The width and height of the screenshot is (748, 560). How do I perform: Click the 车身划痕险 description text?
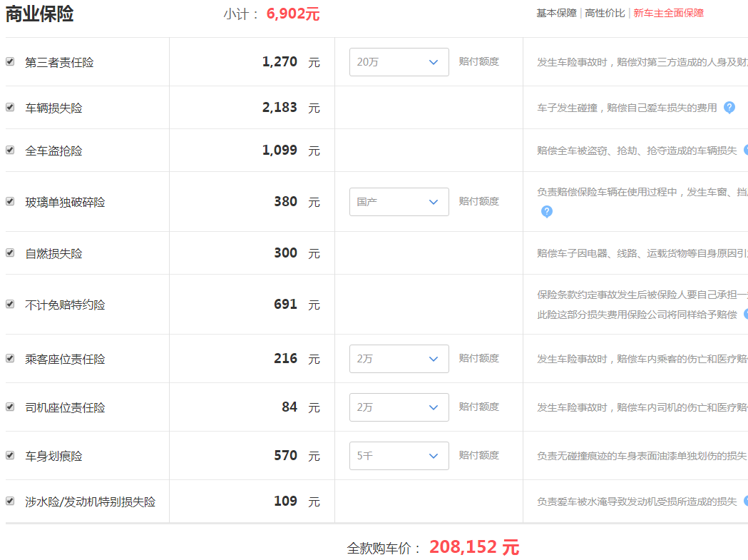pyautogui.click(x=642, y=456)
